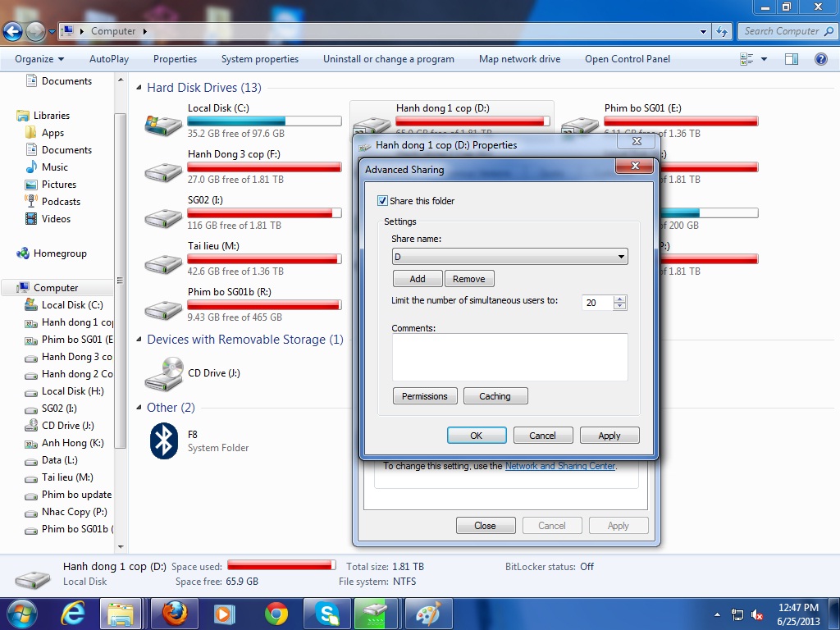This screenshot has width=840, height=630.
Task: Open Internet Explorer from taskbar
Action: click(x=73, y=614)
